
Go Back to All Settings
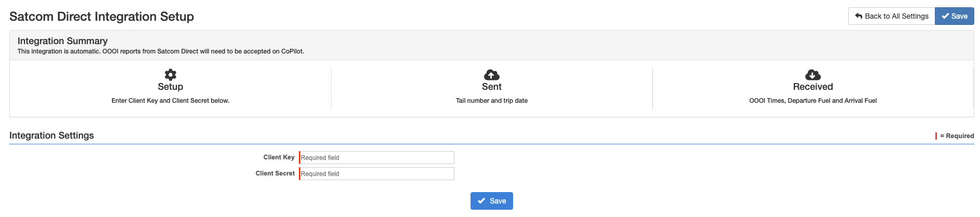891,16
